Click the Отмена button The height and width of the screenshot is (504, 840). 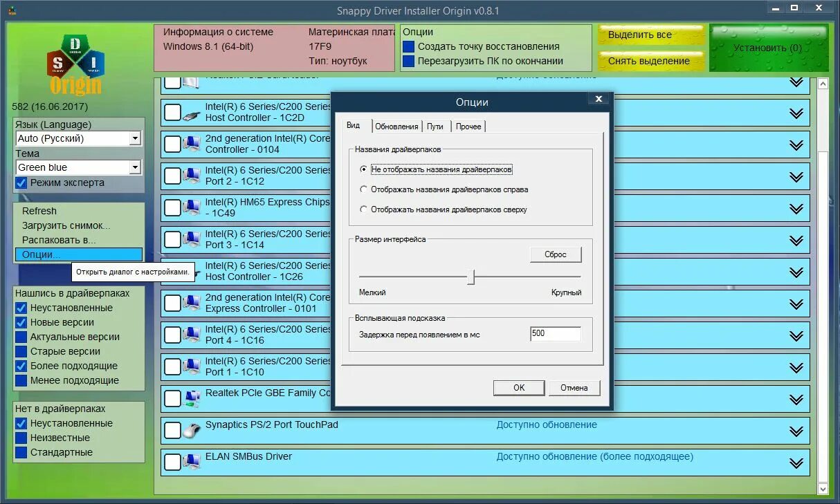click(574, 388)
